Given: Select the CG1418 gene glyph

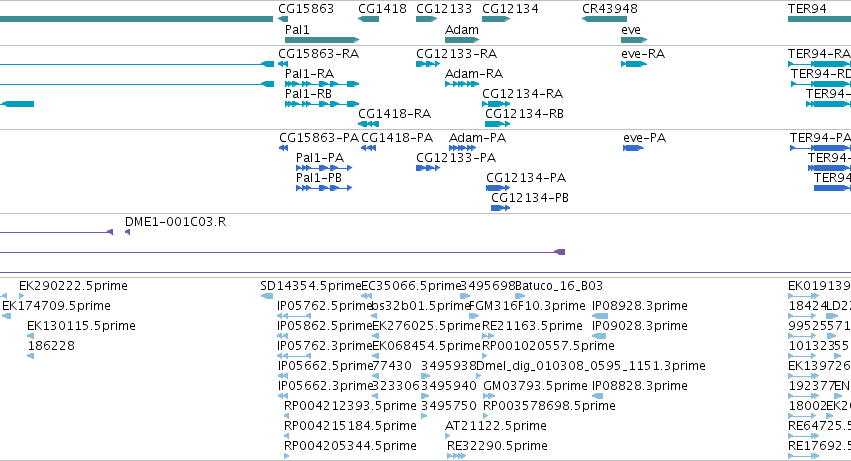Looking at the screenshot, I should coord(369,19).
